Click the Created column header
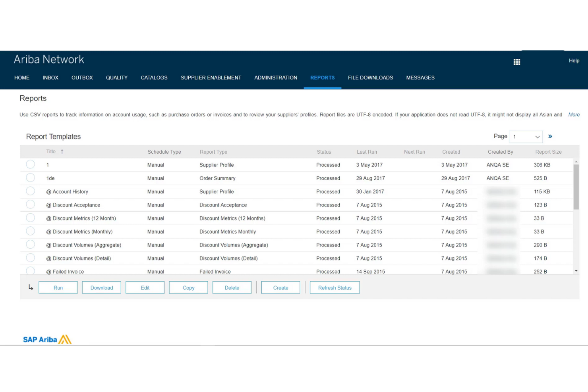Image resolution: width=588 pixels, height=392 pixels. (x=451, y=152)
